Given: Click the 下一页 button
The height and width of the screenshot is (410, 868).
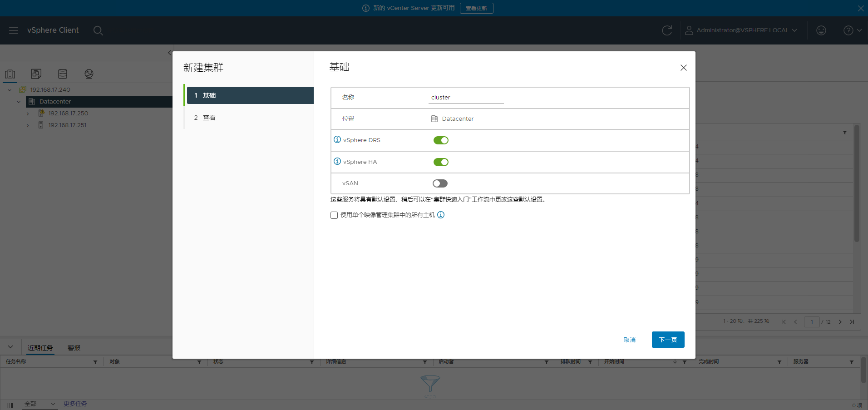Looking at the screenshot, I should [x=668, y=340].
